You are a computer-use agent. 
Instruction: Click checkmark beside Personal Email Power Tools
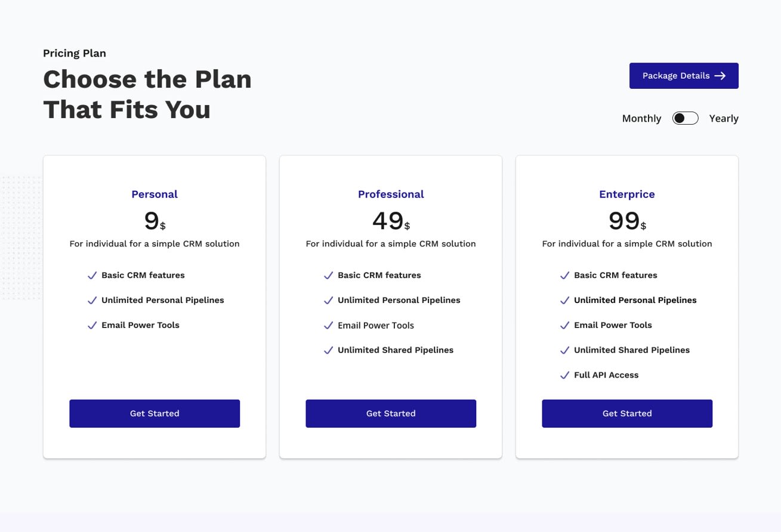tap(92, 326)
